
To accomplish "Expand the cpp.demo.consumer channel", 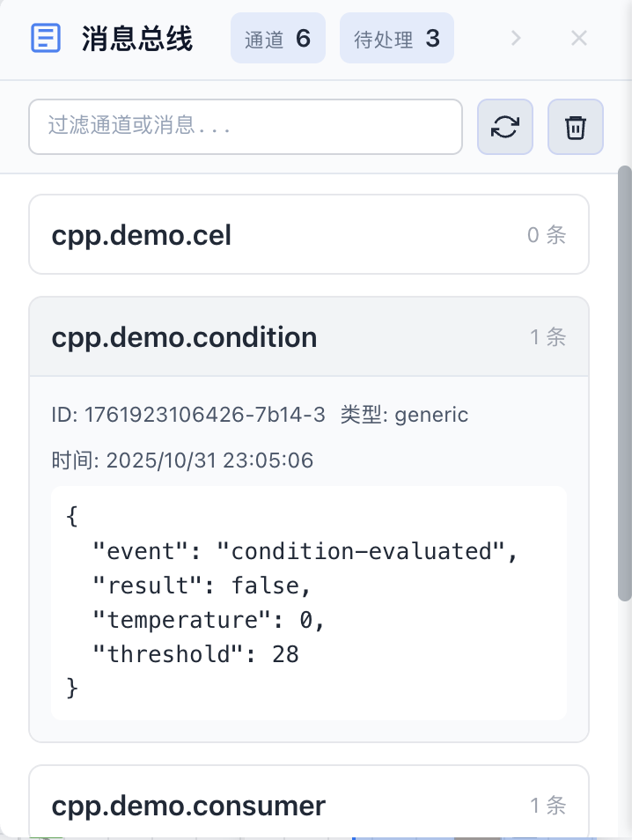I will tap(188, 805).
